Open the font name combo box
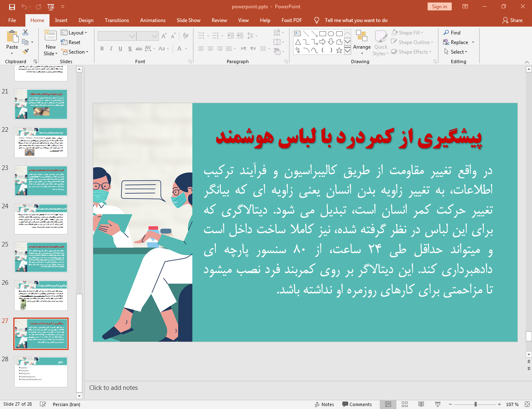This screenshot has width=532, height=409. coord(117,36)
